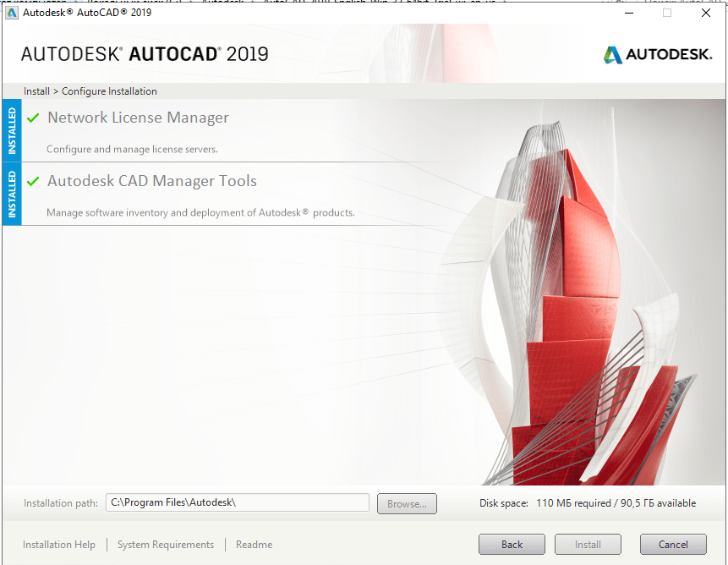
Task: Select the Autodesk CAD Manager Tools heading
Action: coord(152,181)
